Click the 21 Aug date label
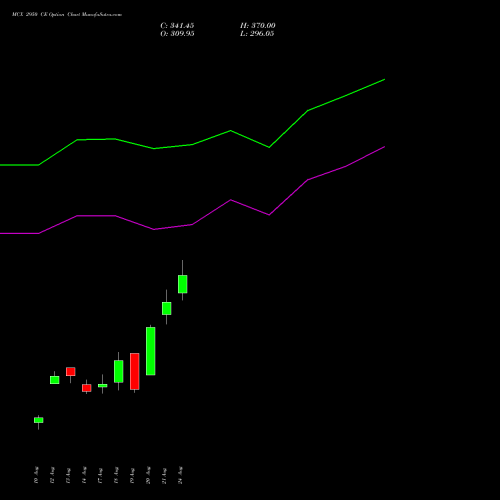500x500 pixels. tap(164, 475)
